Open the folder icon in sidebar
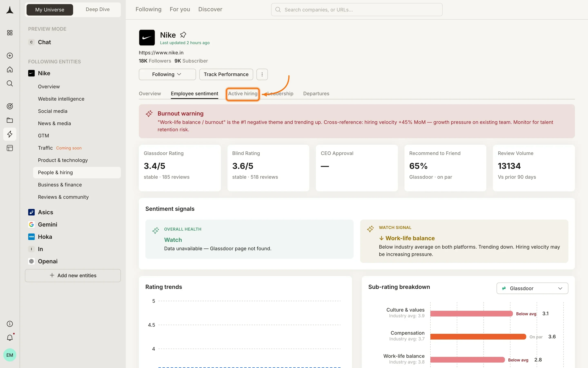This screenshot has width=588, height=368. click(x=10, y=120)
